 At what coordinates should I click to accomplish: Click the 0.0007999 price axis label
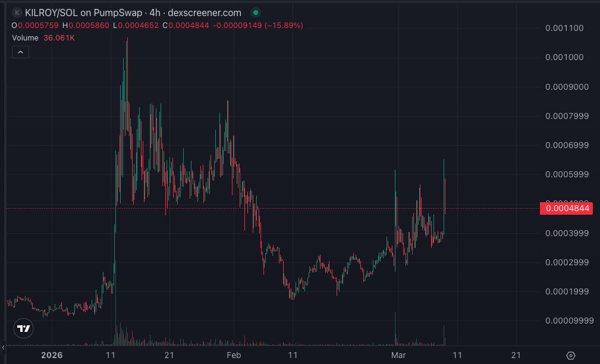[x=567, y=116]
